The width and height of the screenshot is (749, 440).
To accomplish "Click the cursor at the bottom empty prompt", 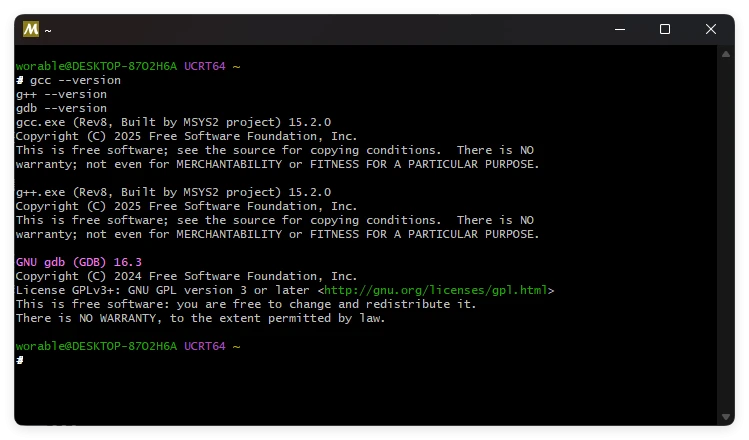I will pos(20,360).
